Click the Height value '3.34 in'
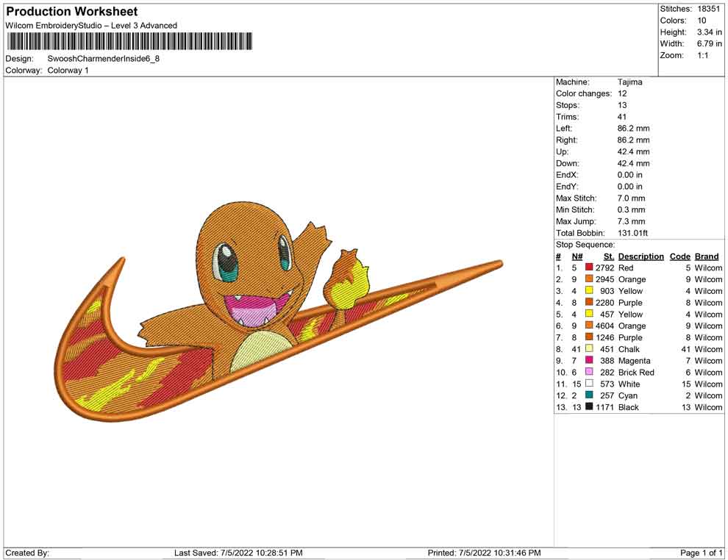The width and height of the screenshot is (728, 560). 710,32
